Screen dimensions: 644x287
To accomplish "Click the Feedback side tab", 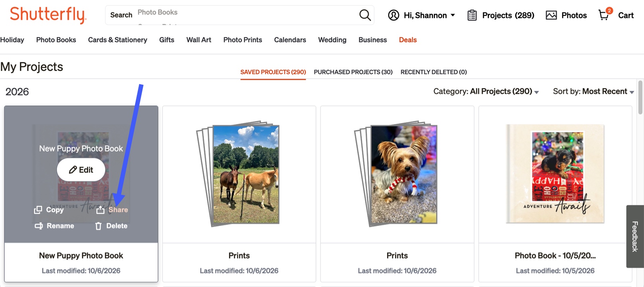I will tap(635, 236).
